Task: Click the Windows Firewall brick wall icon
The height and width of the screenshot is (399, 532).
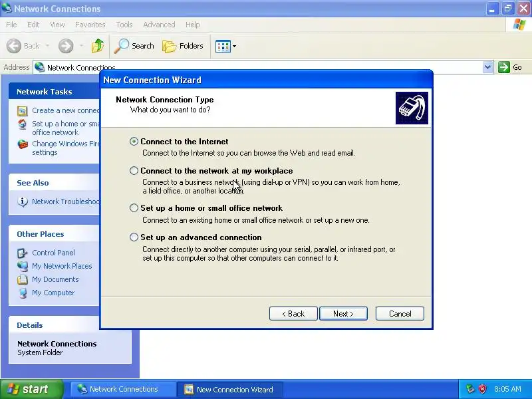Action: point(23,144)
